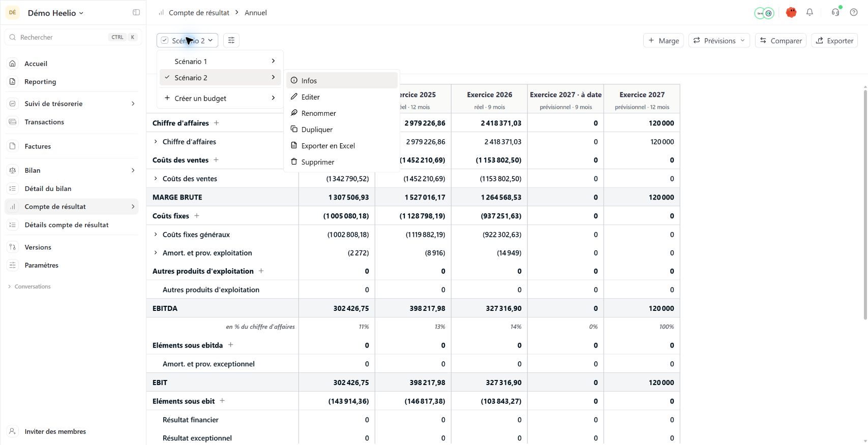Expand the Coûts des ventes sub-row
868x445 pixels.
[x=156, y=179]
